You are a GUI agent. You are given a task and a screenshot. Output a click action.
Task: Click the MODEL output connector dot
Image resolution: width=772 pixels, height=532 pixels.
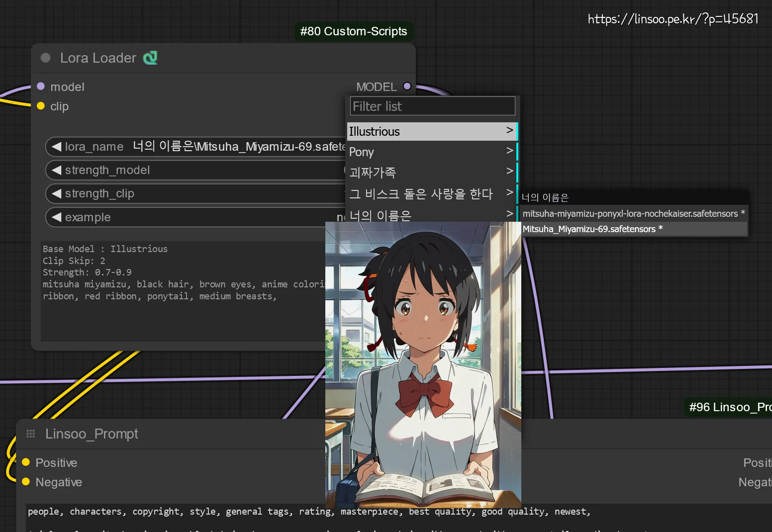pyautogui.click(x=407, y=86)
